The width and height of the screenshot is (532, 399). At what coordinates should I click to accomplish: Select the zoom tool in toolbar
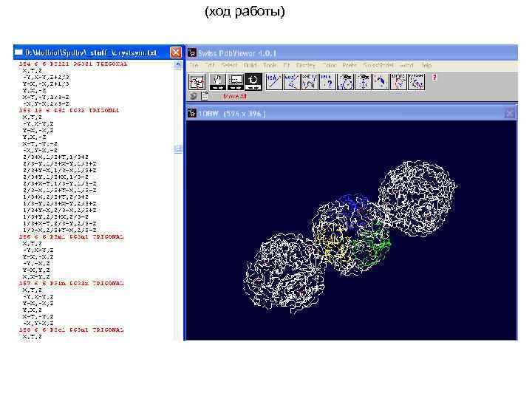coord(236,82)
